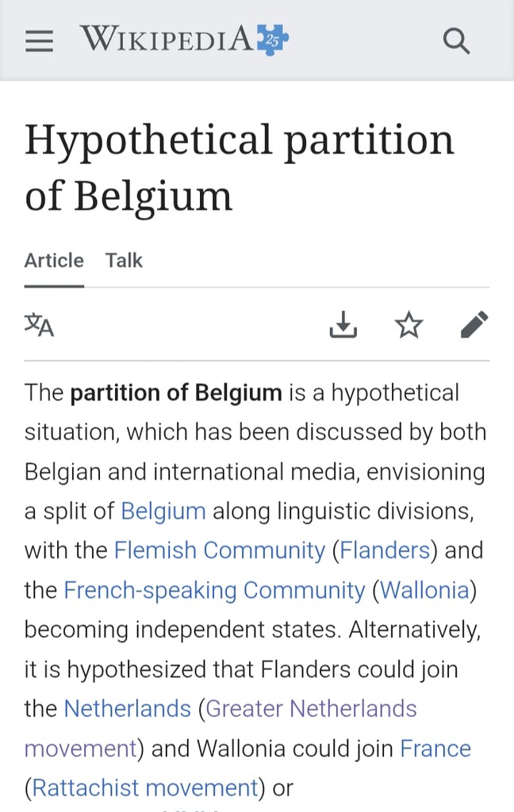This screenshot has width=514, height=812.
Task: Download the article as PDF
Action: (x=343, y=324)
